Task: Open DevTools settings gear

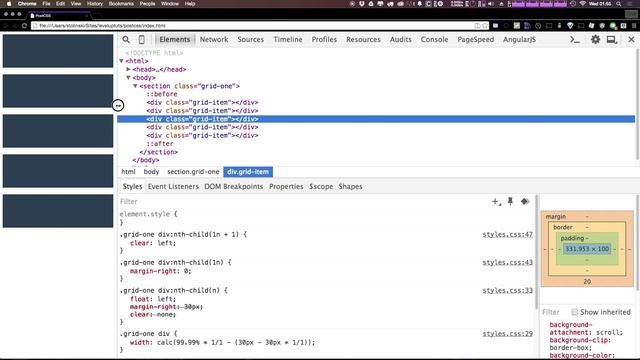Action: click(x=596, y=40)
